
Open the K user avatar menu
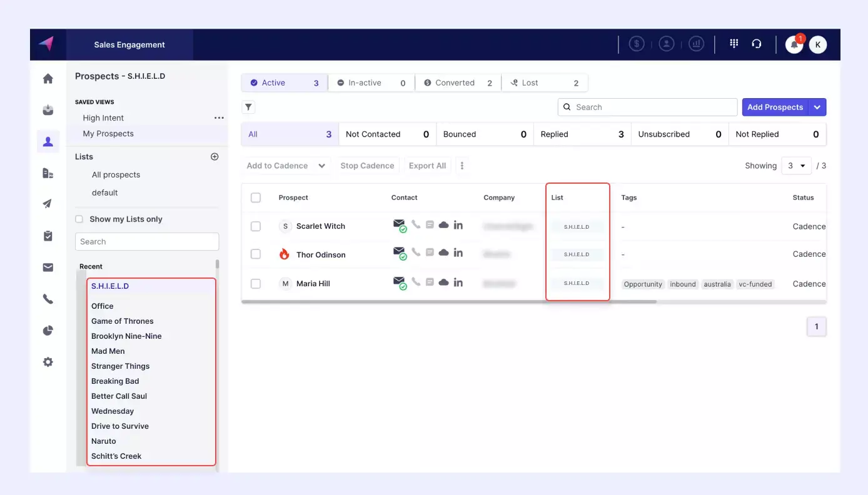(817, 44)
